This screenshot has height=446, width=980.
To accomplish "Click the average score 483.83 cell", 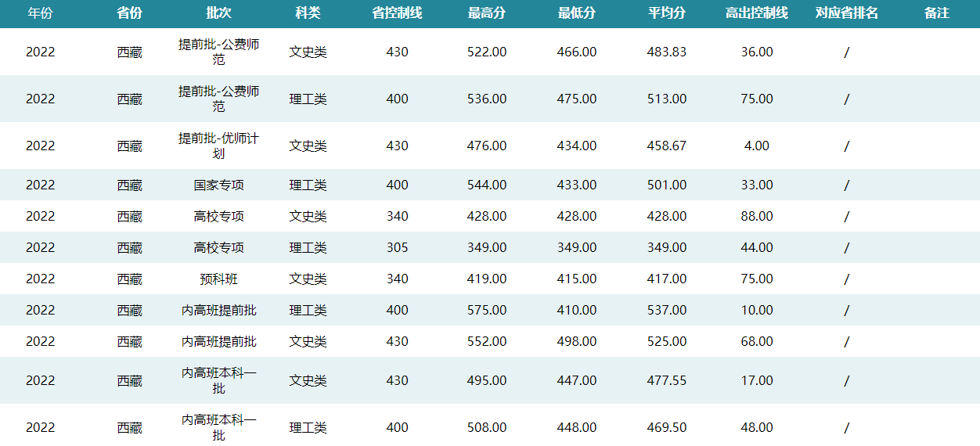I will [x=667, y=52].
